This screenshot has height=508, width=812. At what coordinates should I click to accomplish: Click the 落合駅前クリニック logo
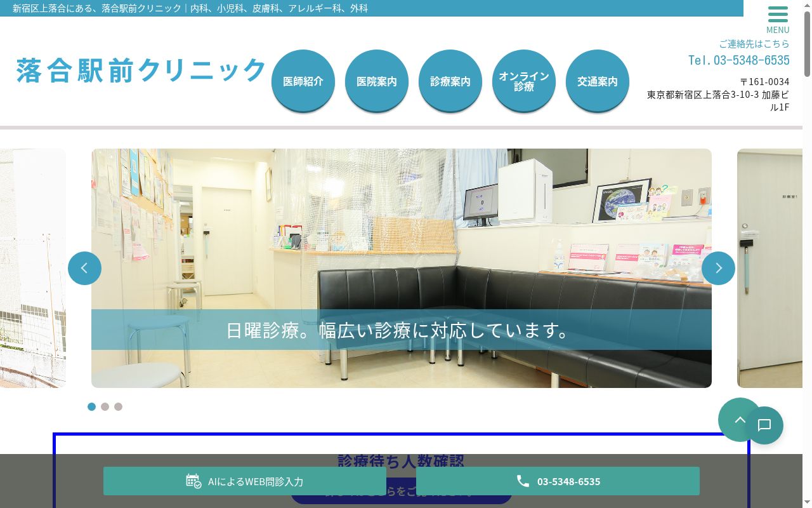click(x=141, y=70)
